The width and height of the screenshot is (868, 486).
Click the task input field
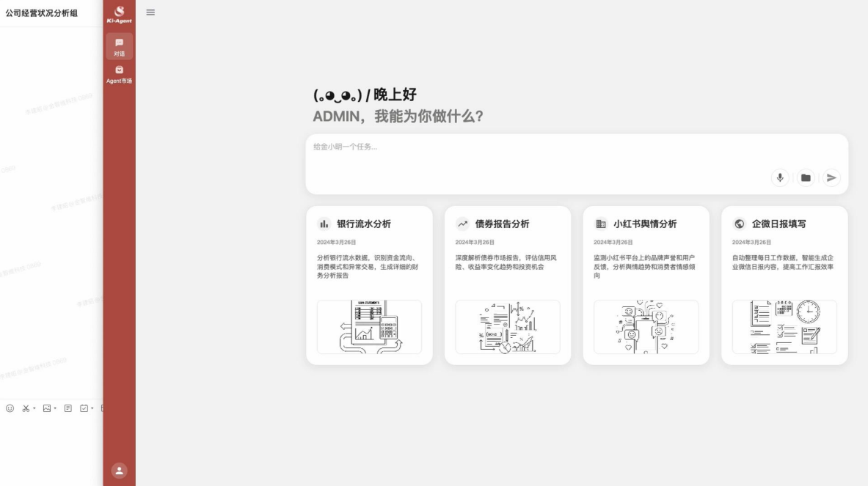(x=577, y=163)
